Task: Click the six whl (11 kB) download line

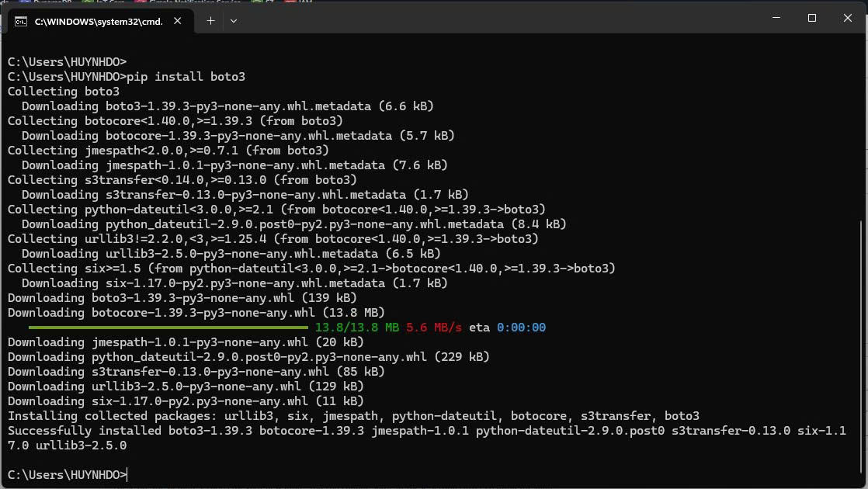Action: click(x=186, y=401)
